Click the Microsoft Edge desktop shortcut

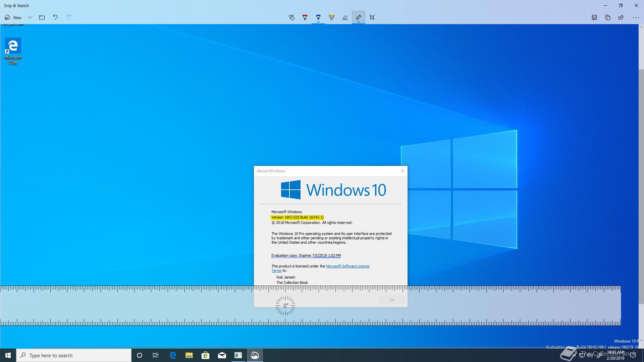coord(13,51)
